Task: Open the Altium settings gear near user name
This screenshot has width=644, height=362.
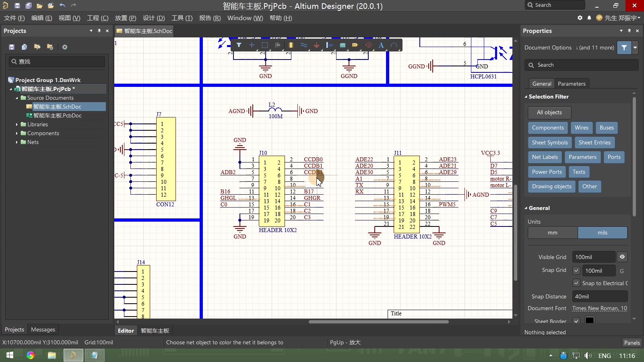Action: click(580, 18)
